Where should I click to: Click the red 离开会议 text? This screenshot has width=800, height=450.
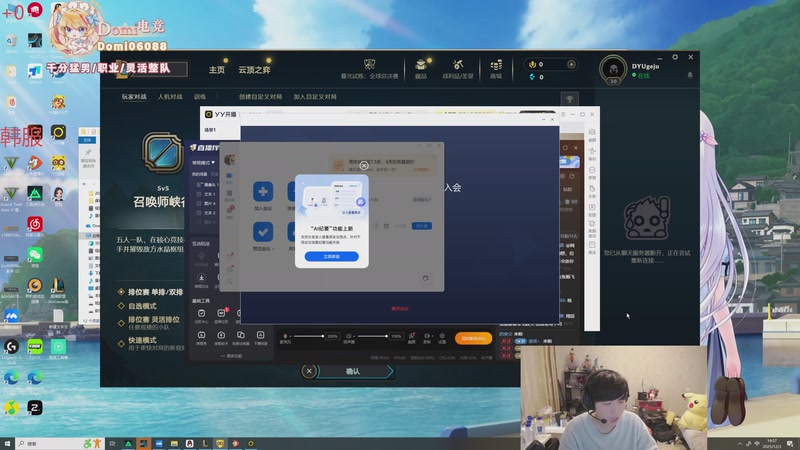pyautogui.click(x=400, y=309)
